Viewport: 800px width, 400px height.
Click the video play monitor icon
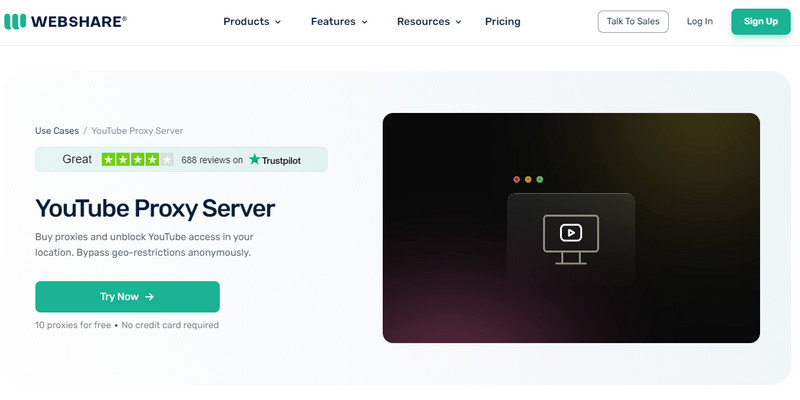click(x=570, y=238)
